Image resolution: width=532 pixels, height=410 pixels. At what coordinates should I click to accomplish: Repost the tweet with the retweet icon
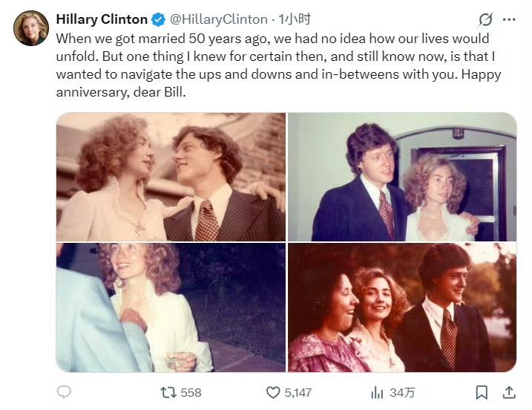point(168,391)
